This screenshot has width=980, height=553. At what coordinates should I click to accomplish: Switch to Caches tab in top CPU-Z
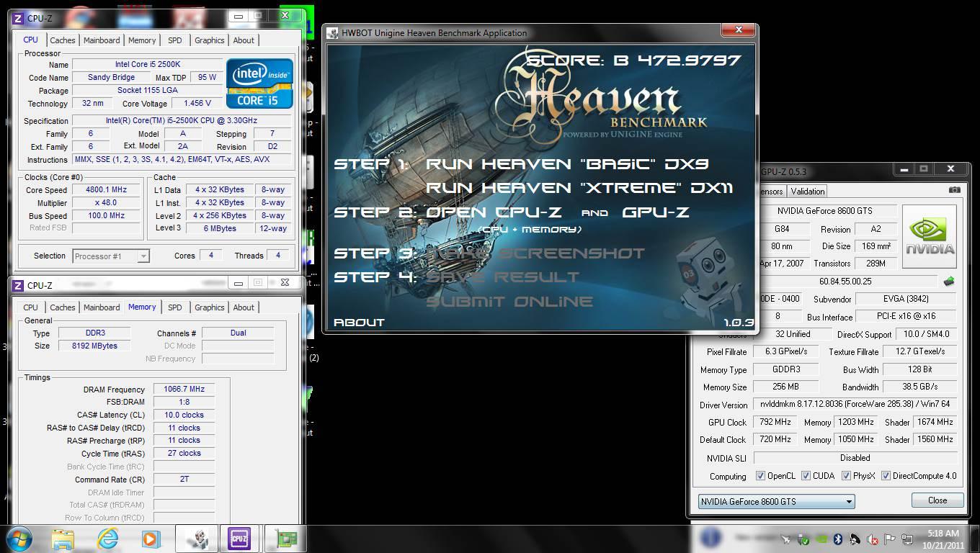pyautogui.click(x=63, y=40)
